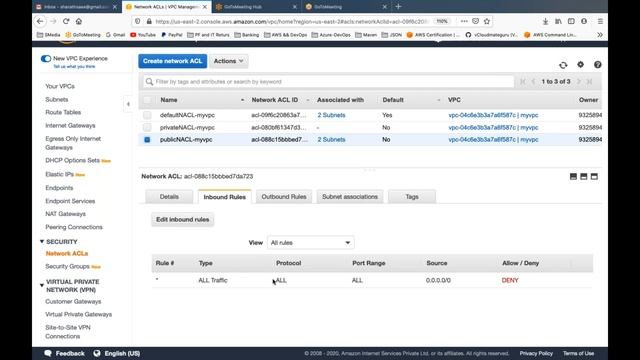This screenshot has height=360, width=640.
Task: Click the language globe icon
Action: 97,353
